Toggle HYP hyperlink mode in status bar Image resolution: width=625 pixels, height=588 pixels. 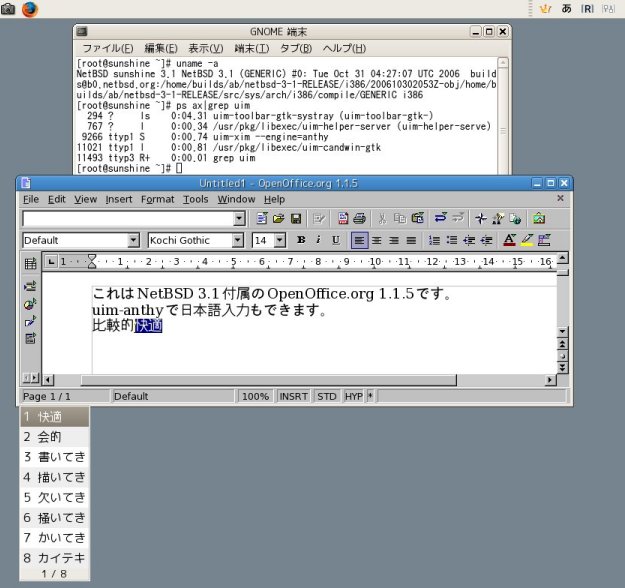click(354, 396)
